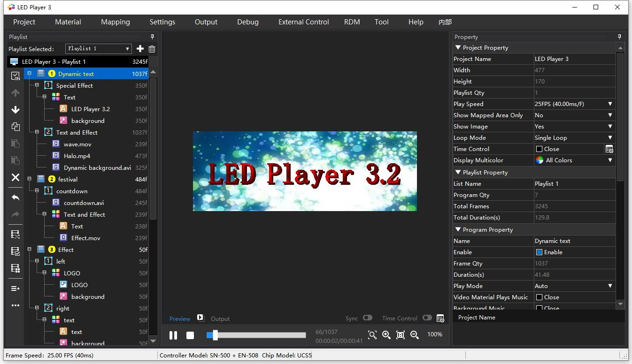This screenshot has height=364, width=632.
Task: Zoom in on the preview
Action: 386,334
